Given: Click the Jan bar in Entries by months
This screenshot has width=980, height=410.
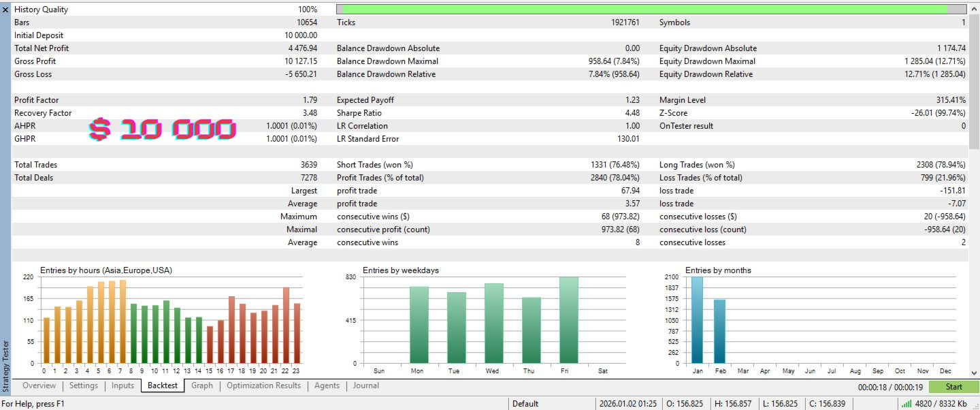Looking at the screenshot, I should 698,320.
